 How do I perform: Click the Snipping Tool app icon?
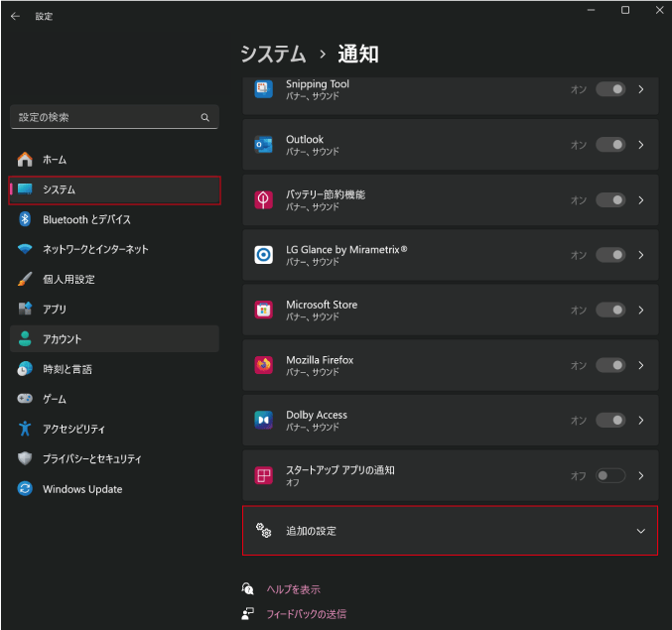click(x=263, y=89)
